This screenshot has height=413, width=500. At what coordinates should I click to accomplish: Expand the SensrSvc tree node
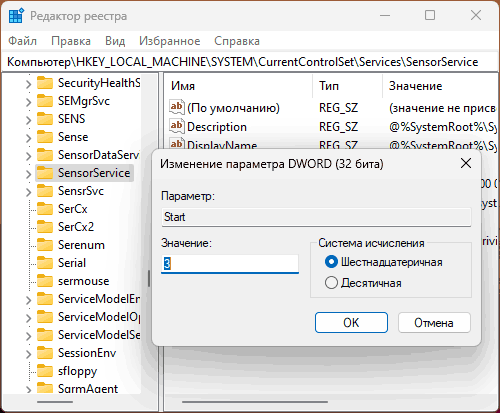pos(29,192)
